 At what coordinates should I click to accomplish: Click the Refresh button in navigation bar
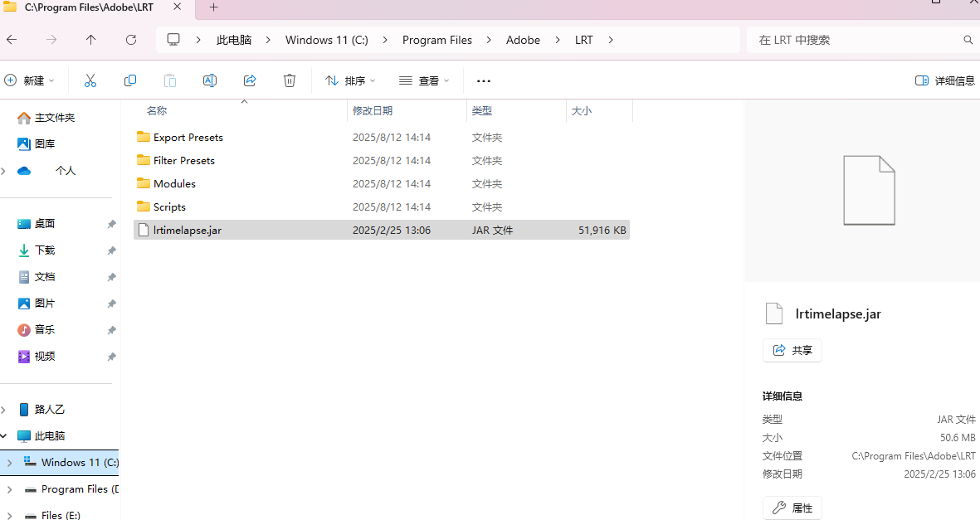[x=131, y=40]
